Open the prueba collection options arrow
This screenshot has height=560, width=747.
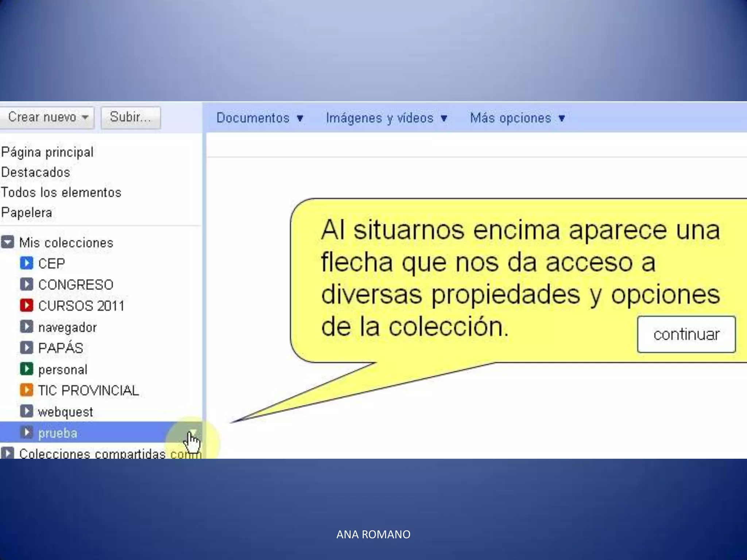(194, 432)
